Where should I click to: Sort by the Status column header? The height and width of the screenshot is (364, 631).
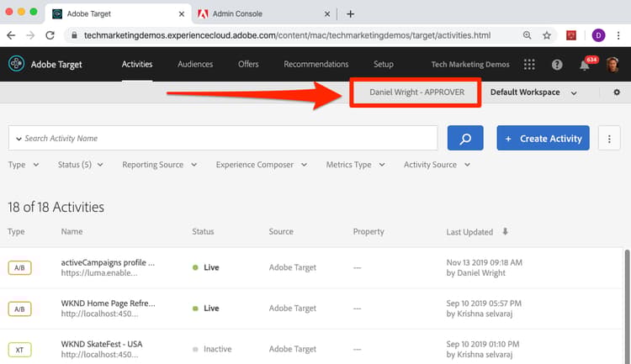coord(203,232)
